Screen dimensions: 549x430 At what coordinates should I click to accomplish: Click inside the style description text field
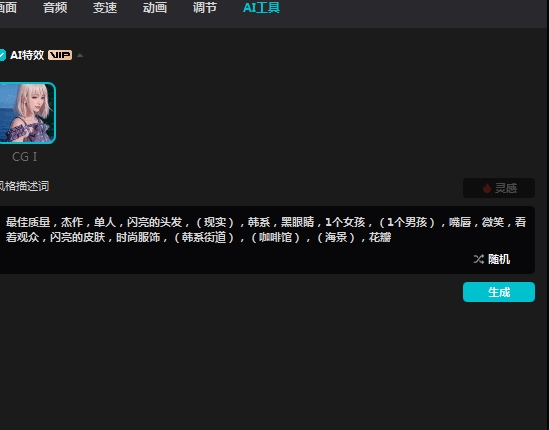pos(267,240)
